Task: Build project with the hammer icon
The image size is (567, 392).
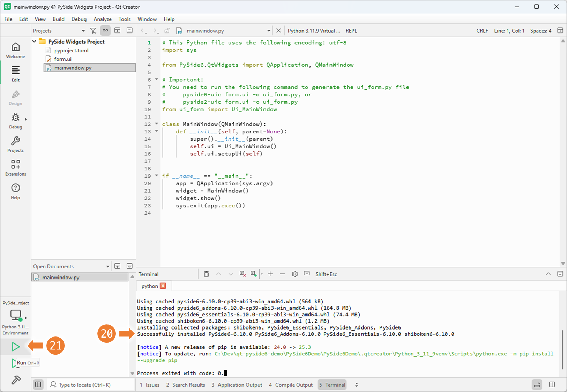Action: pyautogui.click(x=16, y=380)
